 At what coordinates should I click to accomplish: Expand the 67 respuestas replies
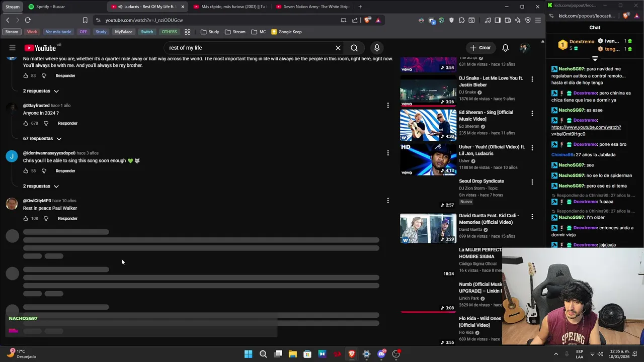[x=42, y=138]
